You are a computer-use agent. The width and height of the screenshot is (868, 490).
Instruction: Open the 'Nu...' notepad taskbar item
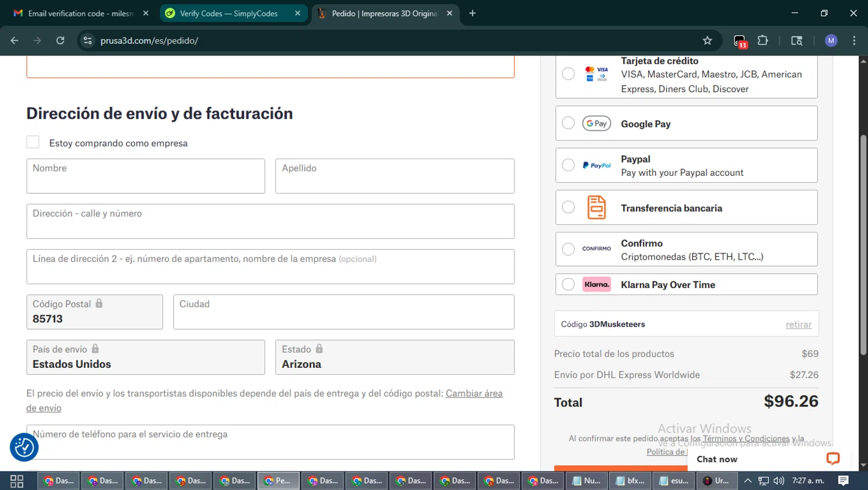[586, 481]
